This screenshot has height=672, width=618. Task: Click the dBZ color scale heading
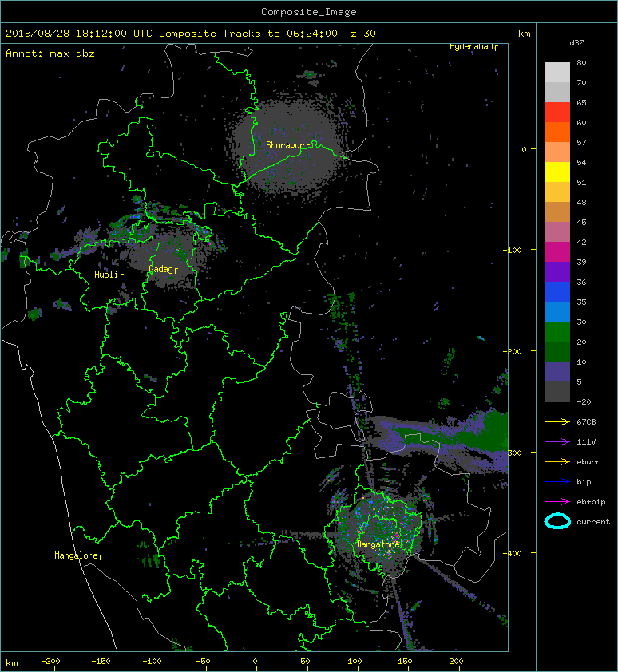pyautogui.click(x=576, y=43)
